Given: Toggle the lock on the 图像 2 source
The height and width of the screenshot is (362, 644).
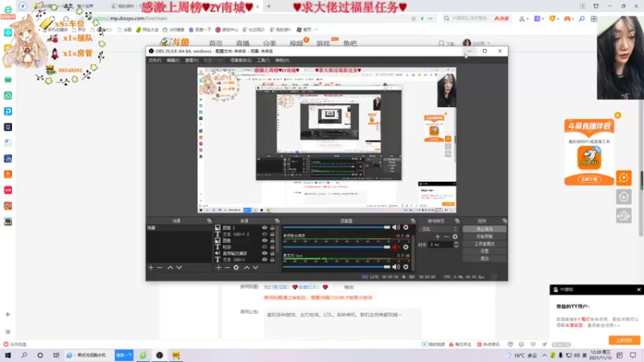Looking at the screenshot, I should (272, 228).
